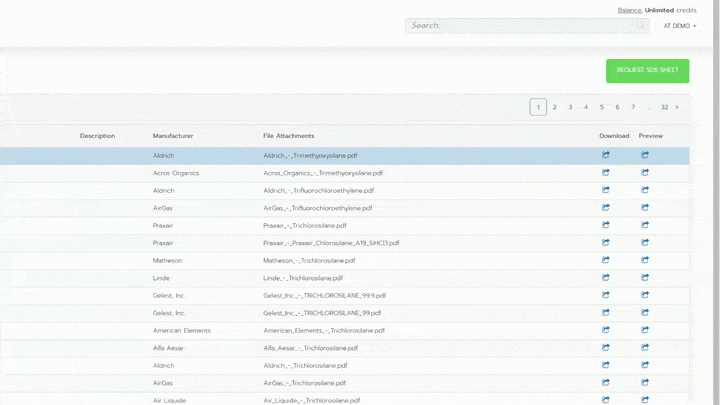The height and width of the screenshot is (405, 720).
Task: Go to page 2
Action: click(x=554, y=107)
